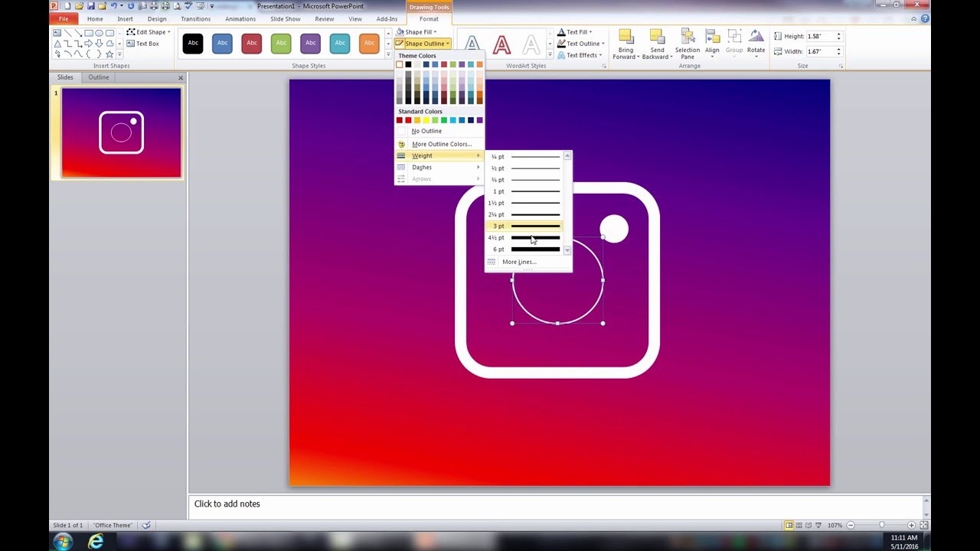Expand the Shape Styles gallery More arrow
980x551 pixels.
[x=388, y=54]
